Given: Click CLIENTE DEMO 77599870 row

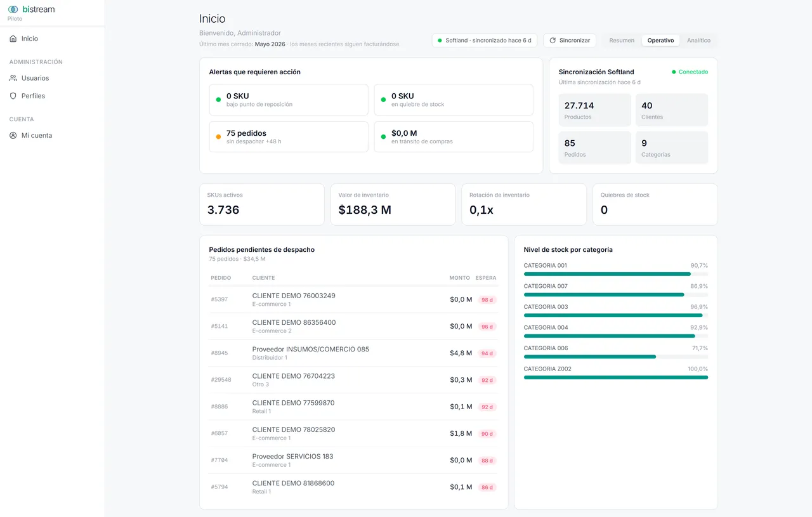Looking at the screenshot, I should (x=354, y=407).
